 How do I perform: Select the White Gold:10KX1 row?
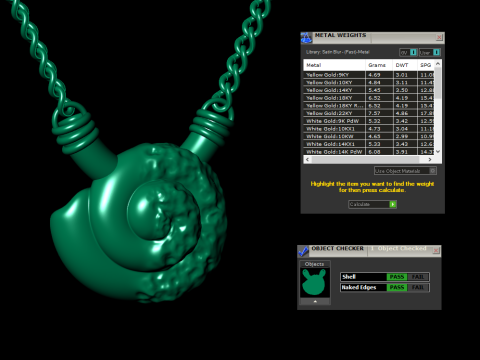tap(369, 129)
